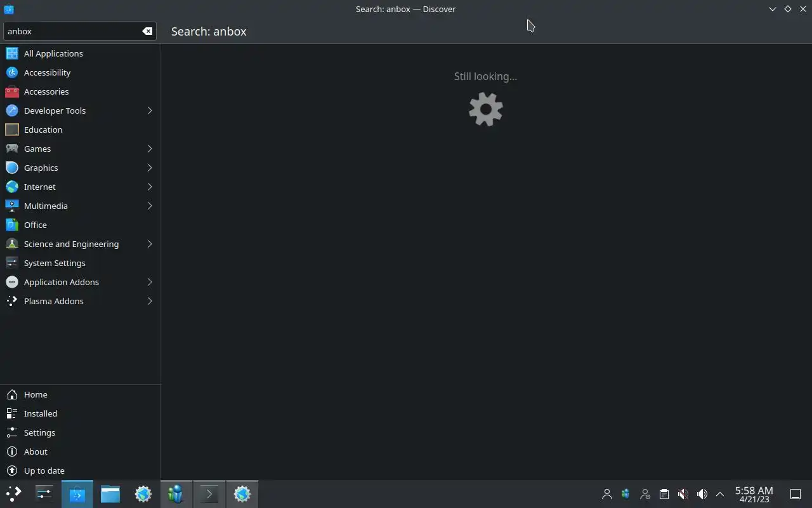812x508 pixels.
Task: Open the terminal task in taskbar
Action: 209,493
